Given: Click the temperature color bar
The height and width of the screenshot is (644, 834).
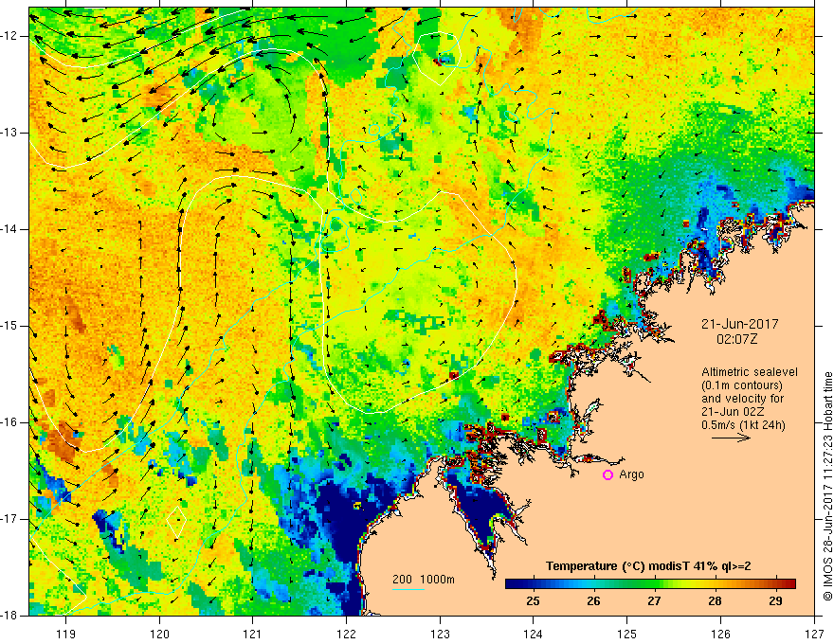Looking at the screenshot, I should 650,584.
